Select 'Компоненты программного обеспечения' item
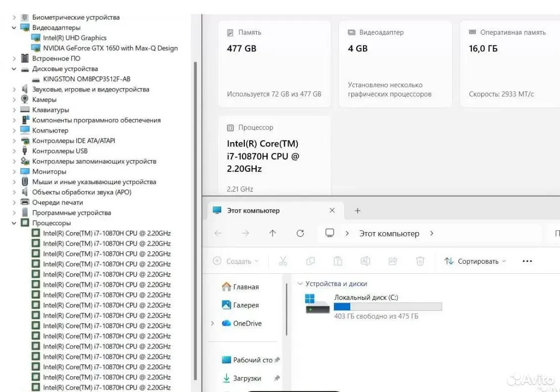The width and height of the screenshot is (560, 392). coord(96,120)
